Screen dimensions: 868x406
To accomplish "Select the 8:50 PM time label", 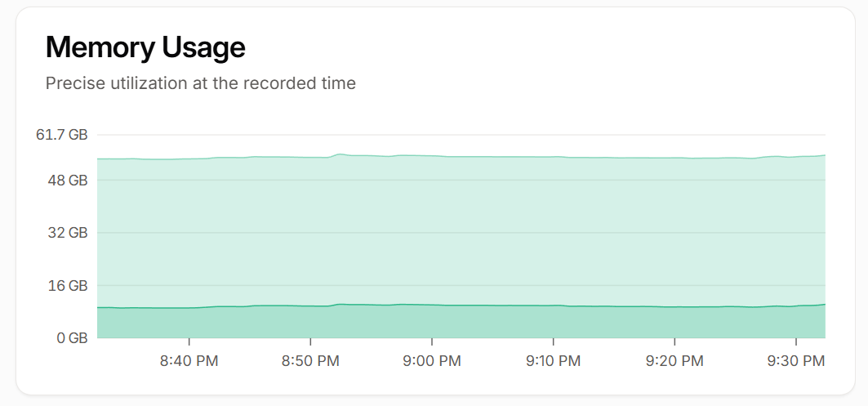I will coord(310,360).
